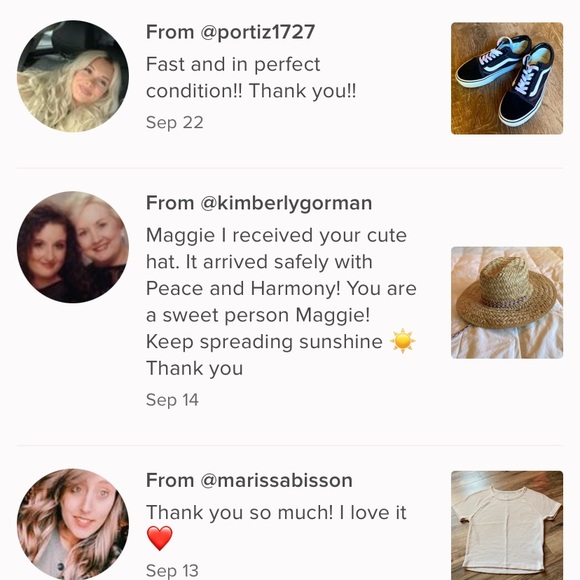Tap the 'Thank you' closing line of Kimberly's review
Image resolution: width=580 pixels, height=580 pixels.
pos(195,368)
